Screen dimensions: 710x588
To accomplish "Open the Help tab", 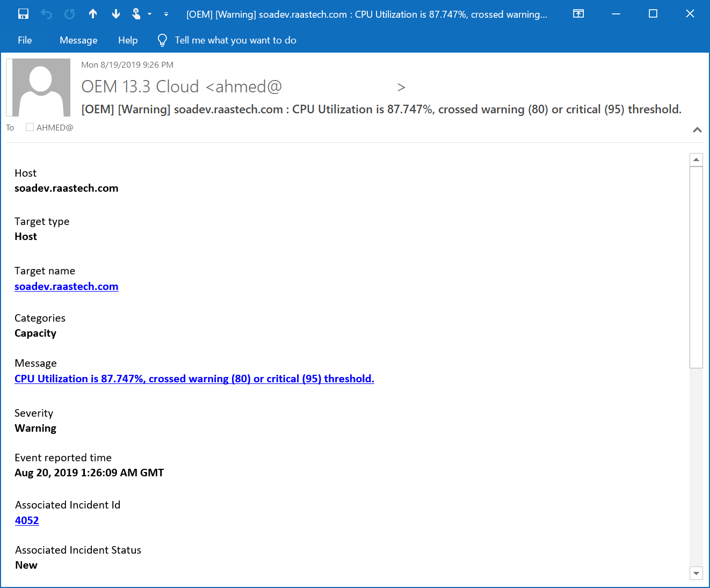I will 128,40.
